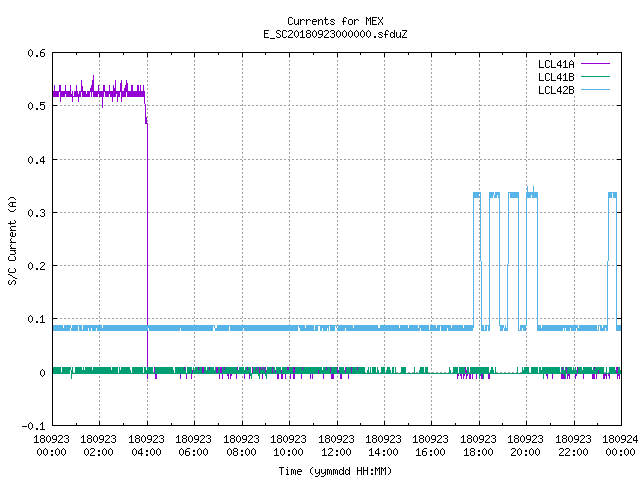The image size is (640, 480).
Task: Click the LCL41A legend label
Action: 556,64
